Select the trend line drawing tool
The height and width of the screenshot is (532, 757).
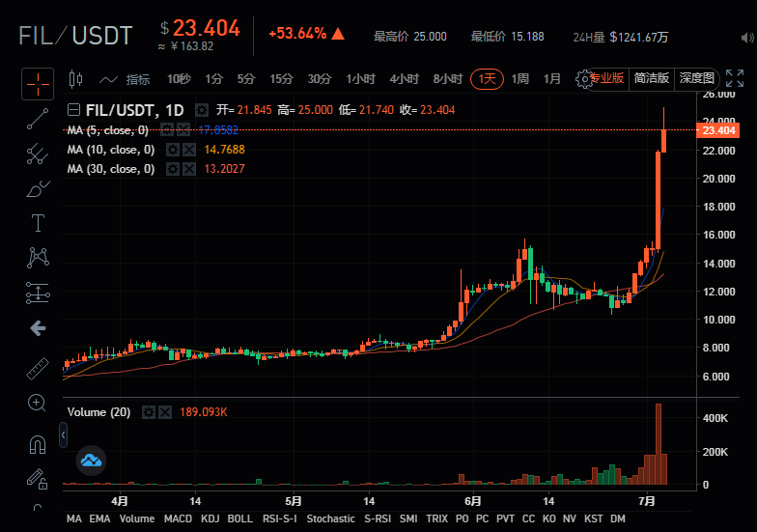tap(38, 120)
